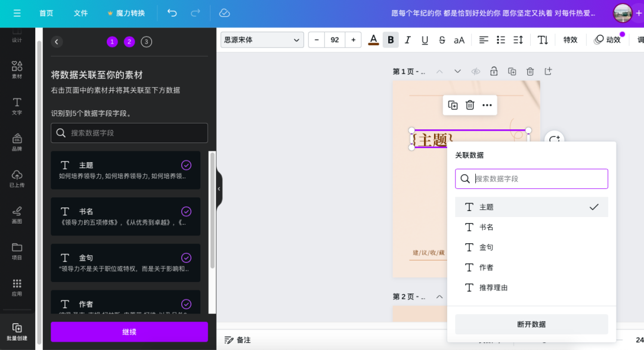Open the 动效 animate option
644x350 pixels.
click(608, 40)
